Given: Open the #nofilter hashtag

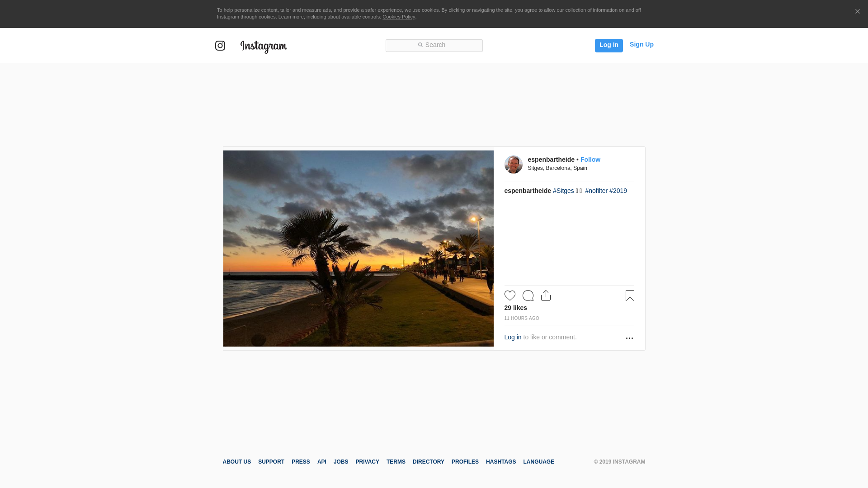Looking at the screenshot, I should (x=596, y=191).
